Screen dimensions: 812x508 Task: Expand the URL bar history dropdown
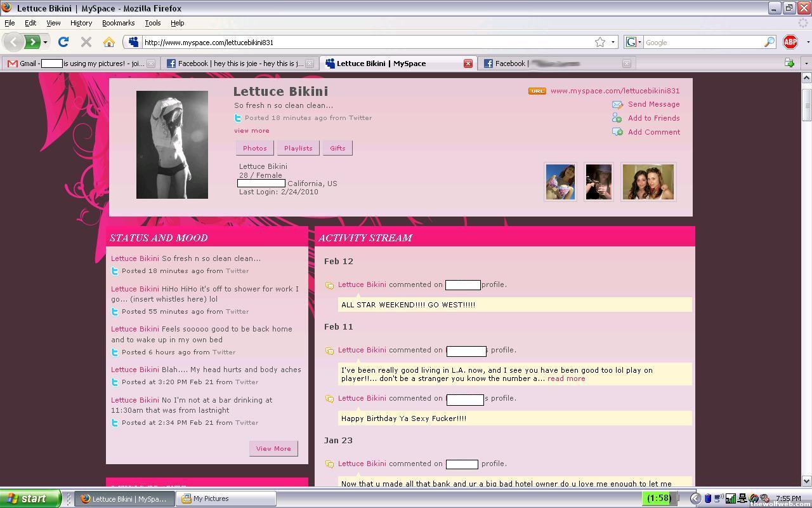pyautogui.click(x=613, y=43)
